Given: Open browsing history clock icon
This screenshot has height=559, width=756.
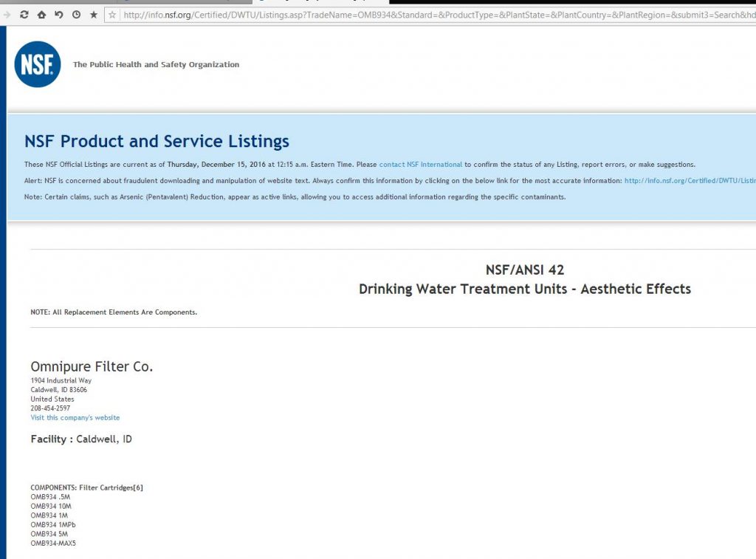Looking at the screenshot, I should click(x=76, y=15).
